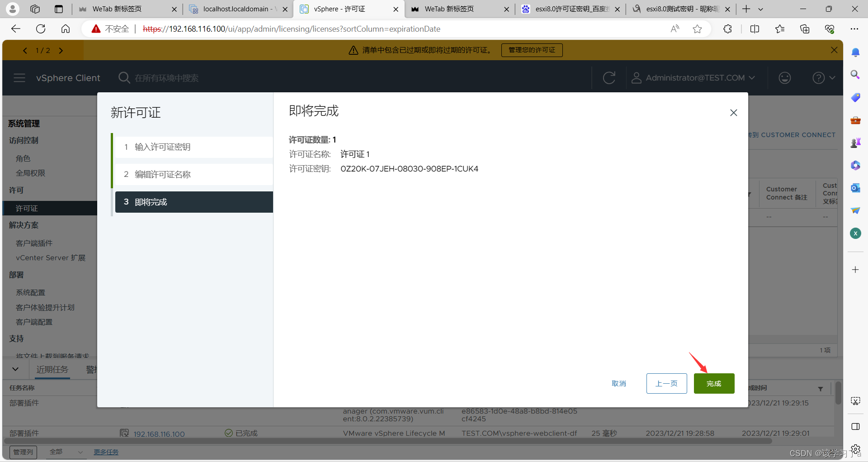868x462 pixels.
Task: Open browser collections icon
Action: pyautogui.click(x=805, y=29)
